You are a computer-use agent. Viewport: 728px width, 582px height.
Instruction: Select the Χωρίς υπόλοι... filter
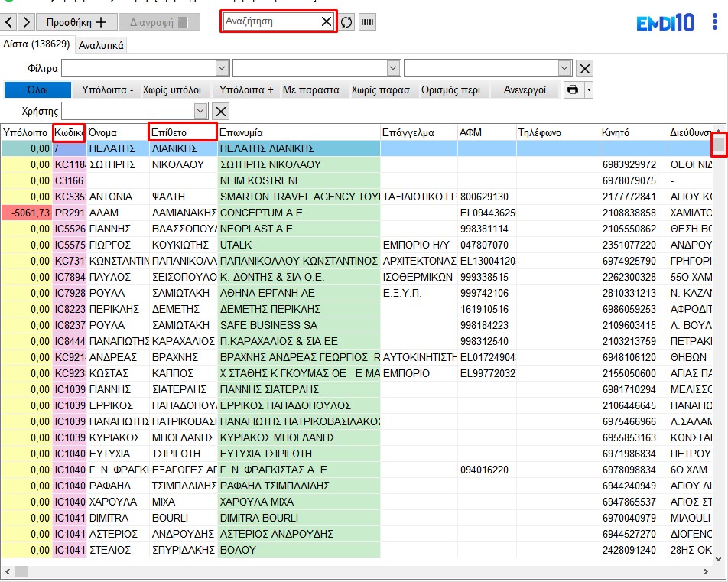(176, 89)
